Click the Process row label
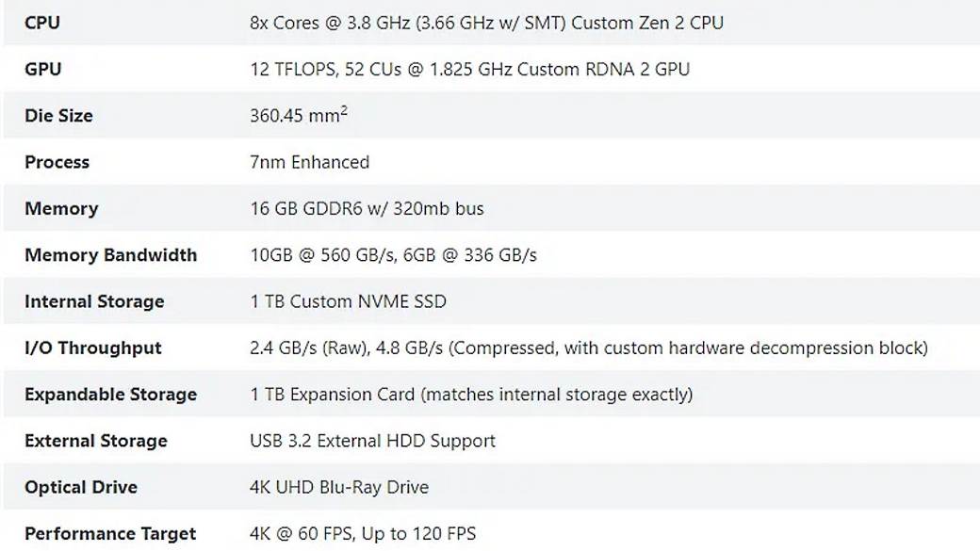The width and height of the screenshot is (980, 551). tap(57, 162)
